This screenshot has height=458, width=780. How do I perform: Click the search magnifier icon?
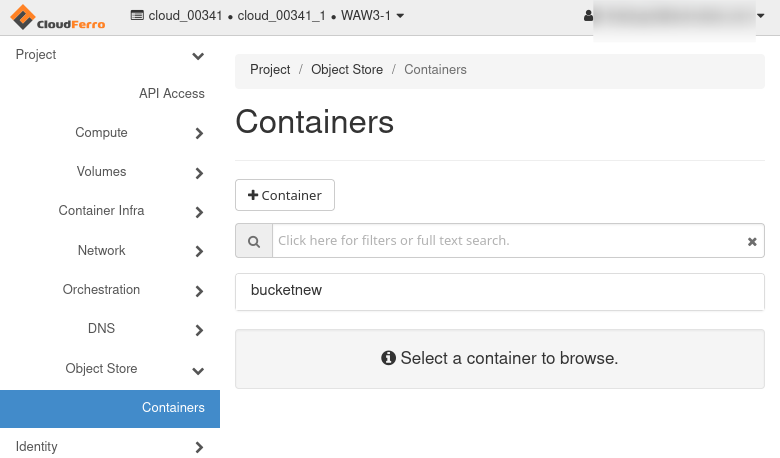tap(254, 241)
